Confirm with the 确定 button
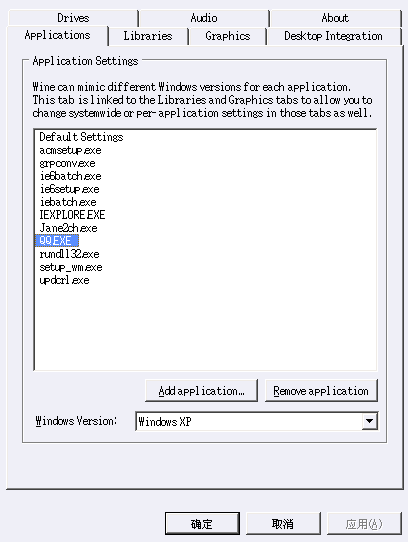Screen dimensions: 408x542 [202, 524]
